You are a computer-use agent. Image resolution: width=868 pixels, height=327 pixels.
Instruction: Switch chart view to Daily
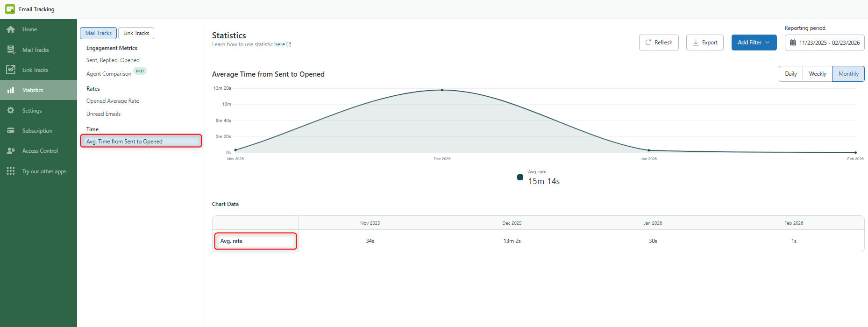790,74
